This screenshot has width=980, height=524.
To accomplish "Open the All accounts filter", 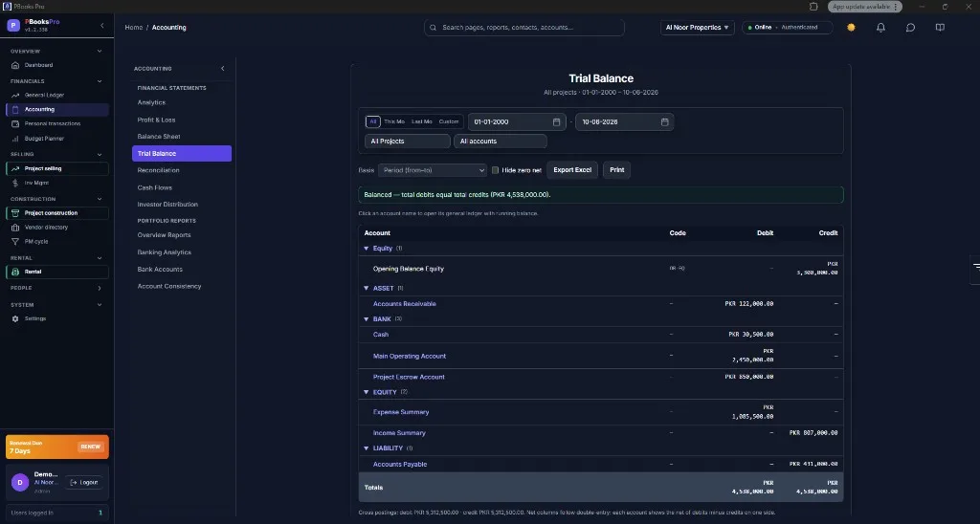I will tap(500, 142).
